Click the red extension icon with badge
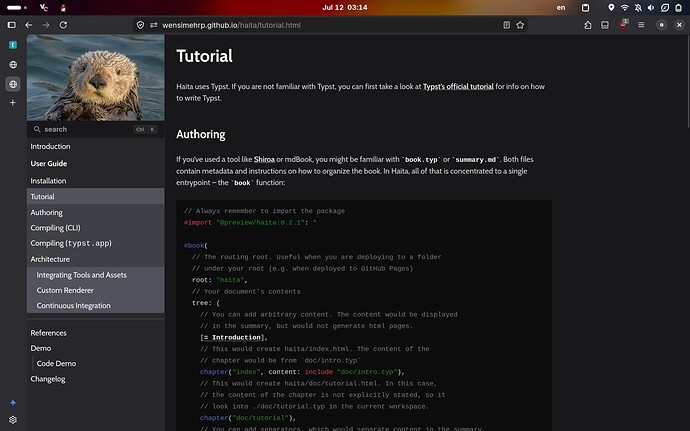The width and height of the screenshot is (690, 431). 623,25
